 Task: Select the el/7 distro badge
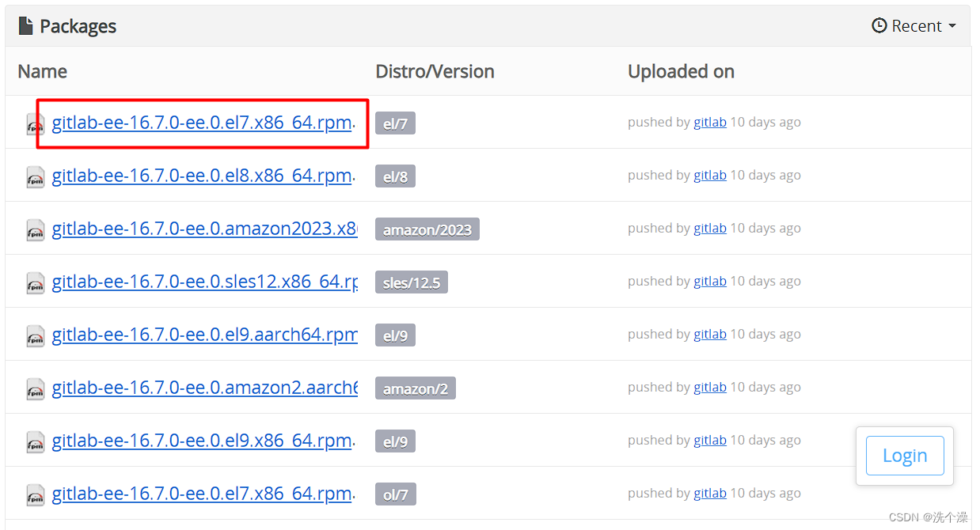point(394,123)
